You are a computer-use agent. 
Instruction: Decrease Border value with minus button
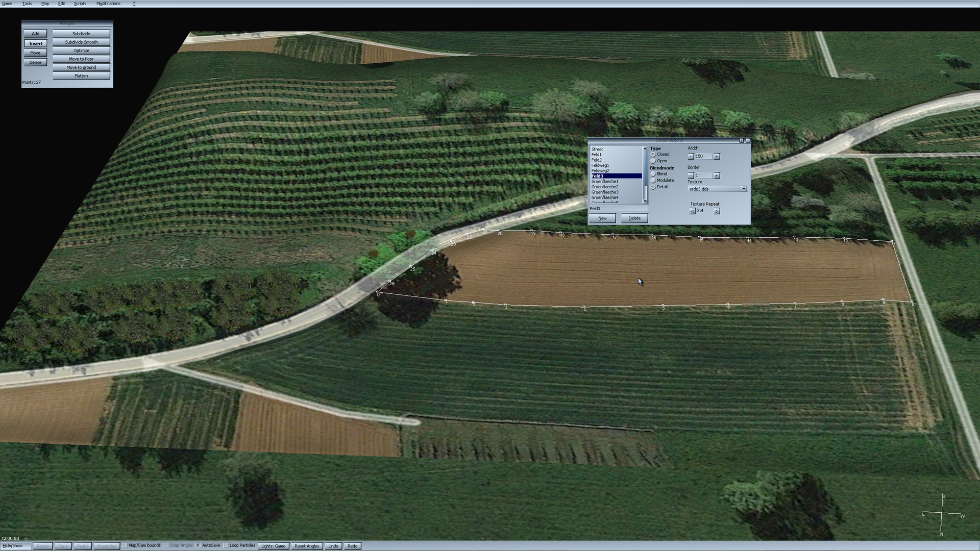pos(691,176)
